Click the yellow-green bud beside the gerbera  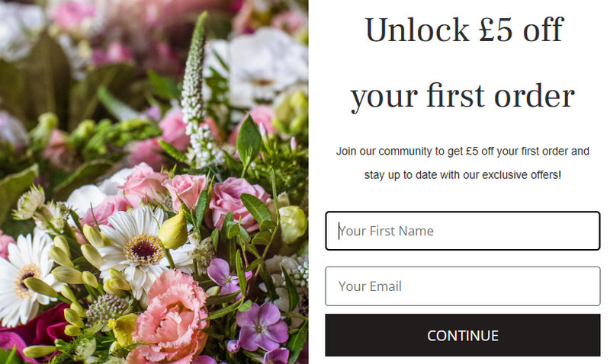[173, 231]
